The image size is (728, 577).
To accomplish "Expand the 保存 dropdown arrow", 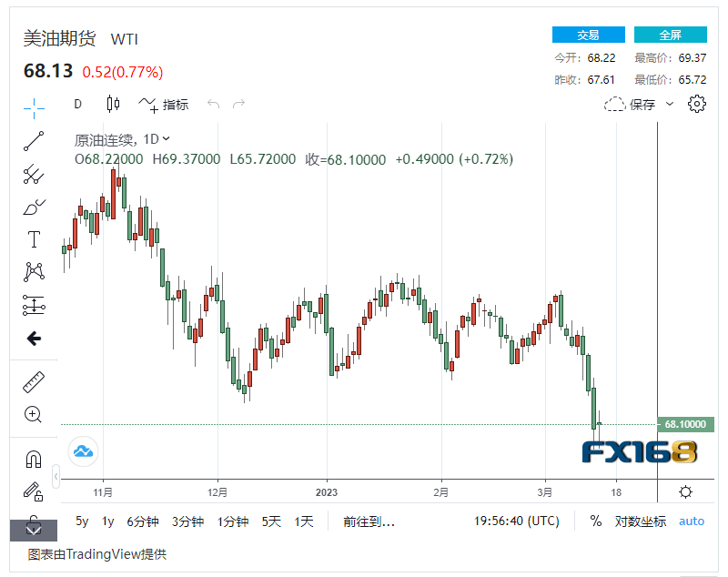I will point(670,104).
